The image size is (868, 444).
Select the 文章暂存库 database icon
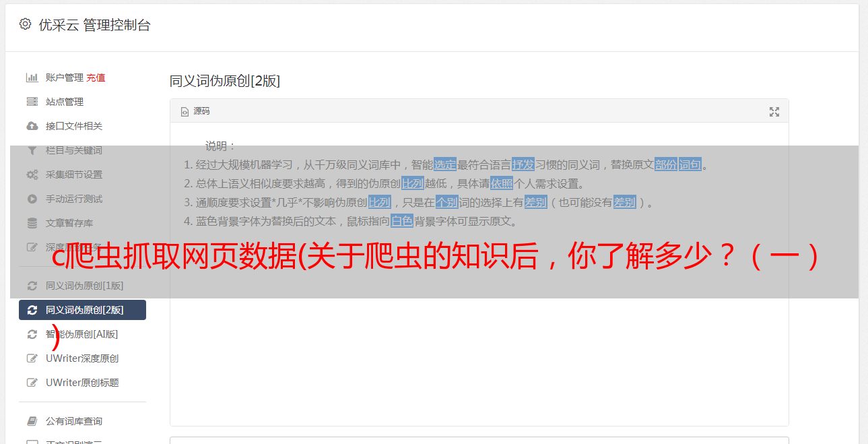point(32,223)
